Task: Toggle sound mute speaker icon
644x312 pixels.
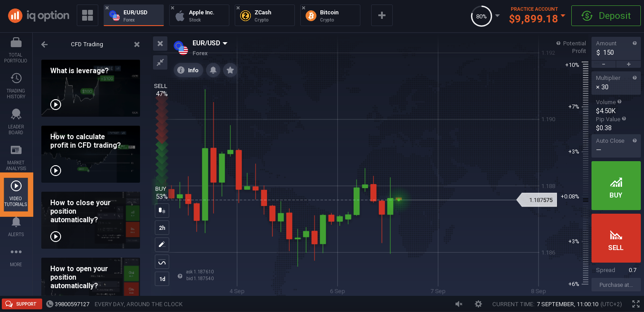Action: point(459,304)
